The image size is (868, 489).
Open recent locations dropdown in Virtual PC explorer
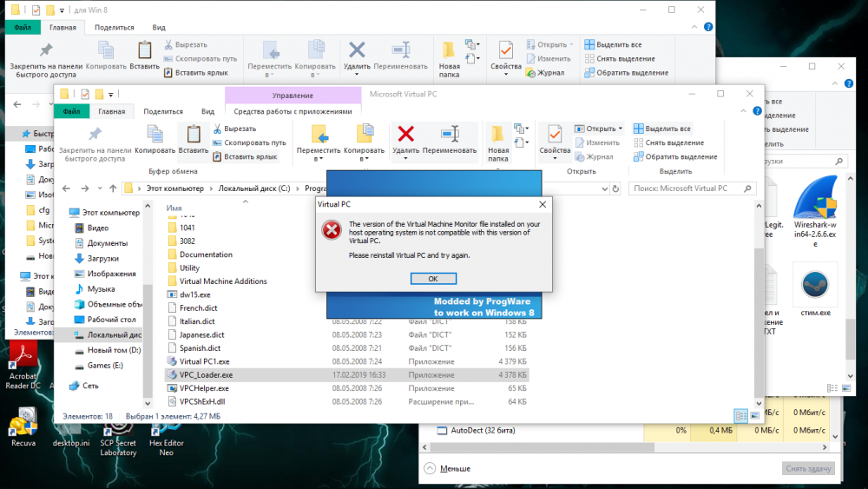coord(100,188)
